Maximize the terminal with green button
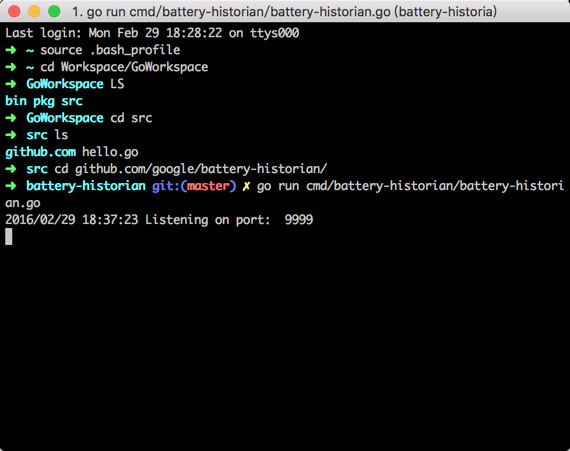The height and width of the screenshot is (451, 570). pos(54,11)
